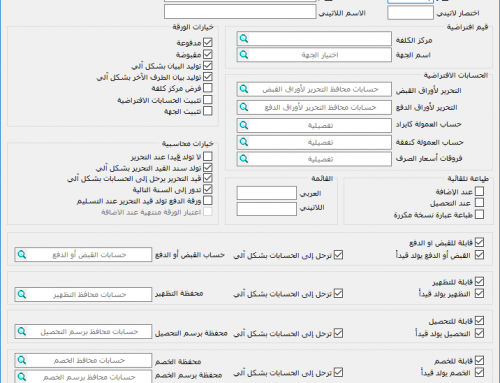Image resolution: width=500 pixels, height=383 pixels.
Task: Search icon in cost center (مركز الكلفة) field
Action: pyautogui.click(x=244, y=39)
